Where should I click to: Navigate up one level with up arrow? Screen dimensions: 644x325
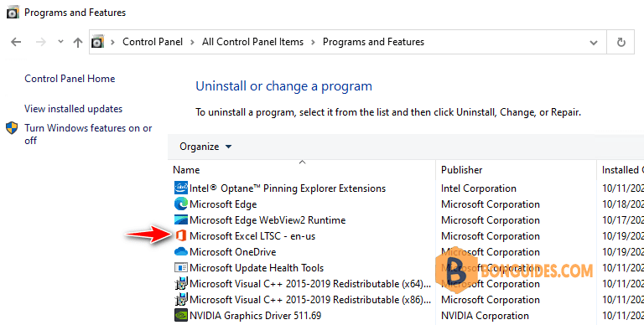click(x=78, y=42)
